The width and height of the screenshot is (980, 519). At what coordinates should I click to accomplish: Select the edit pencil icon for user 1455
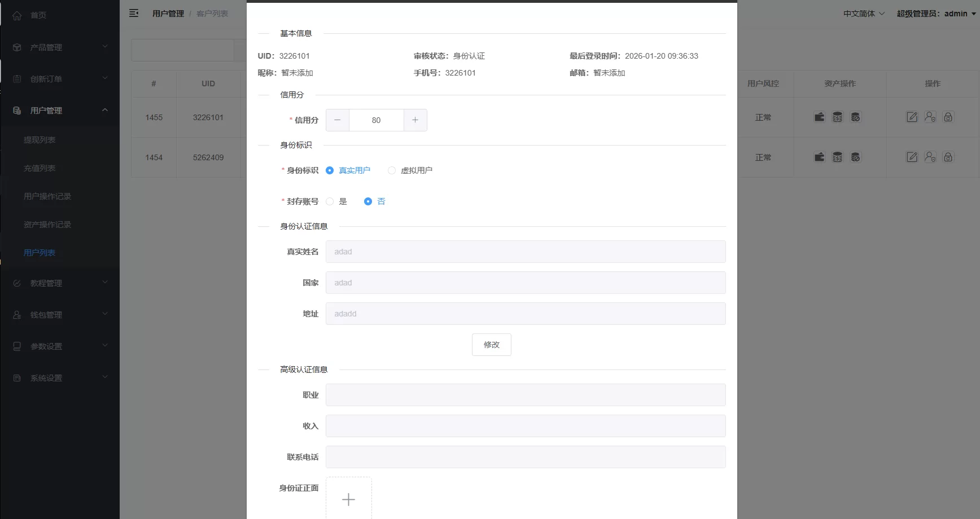[912, 117]
